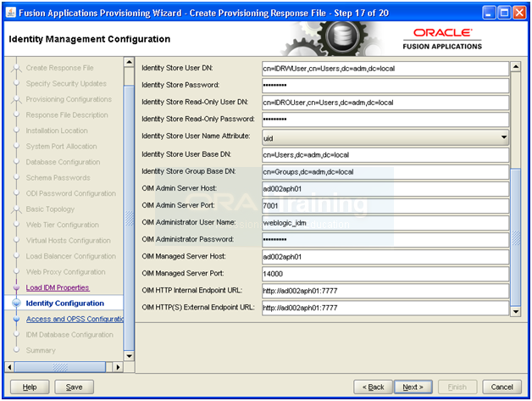This screenshot has height=401, width=532.
Task: Click the Web Tier Configuration step
Action: pyautogui.click(x=63, y=225)
